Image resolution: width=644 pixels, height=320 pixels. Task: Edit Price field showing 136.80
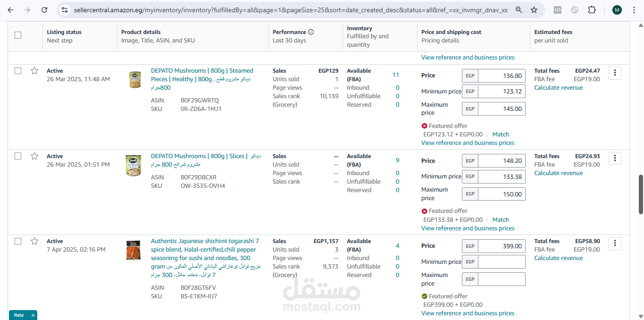[502, 76]
